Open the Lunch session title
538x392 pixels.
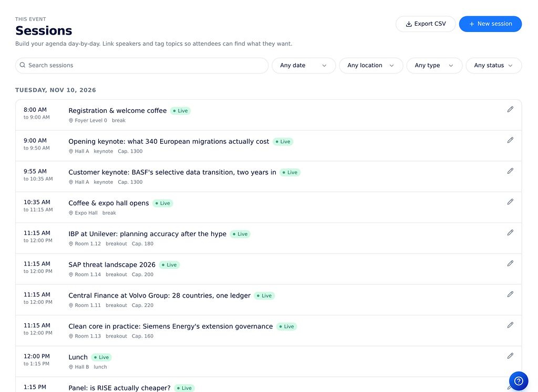(x=78, y=357)
